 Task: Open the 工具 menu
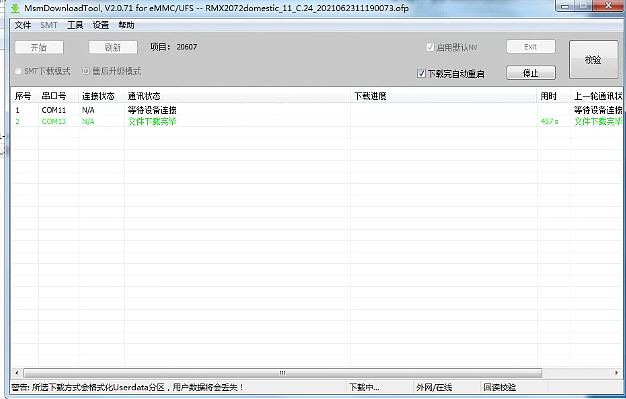coord(75,25)
